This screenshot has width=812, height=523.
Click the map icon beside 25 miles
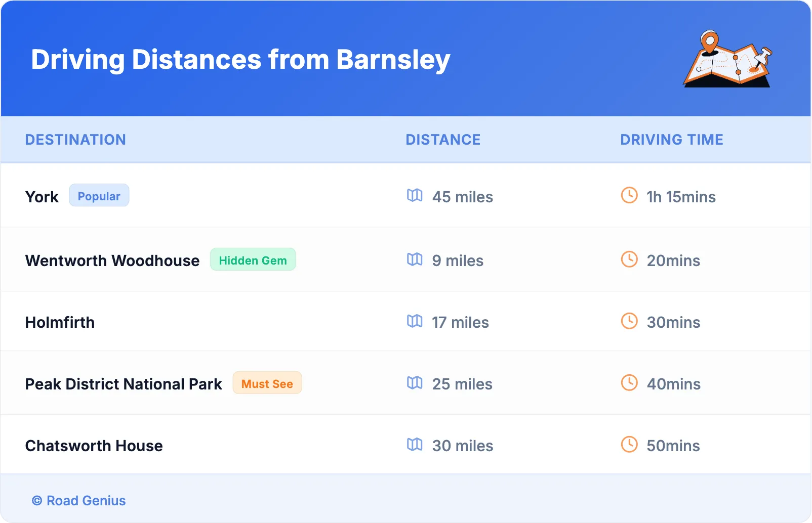[x=415, y=382]
